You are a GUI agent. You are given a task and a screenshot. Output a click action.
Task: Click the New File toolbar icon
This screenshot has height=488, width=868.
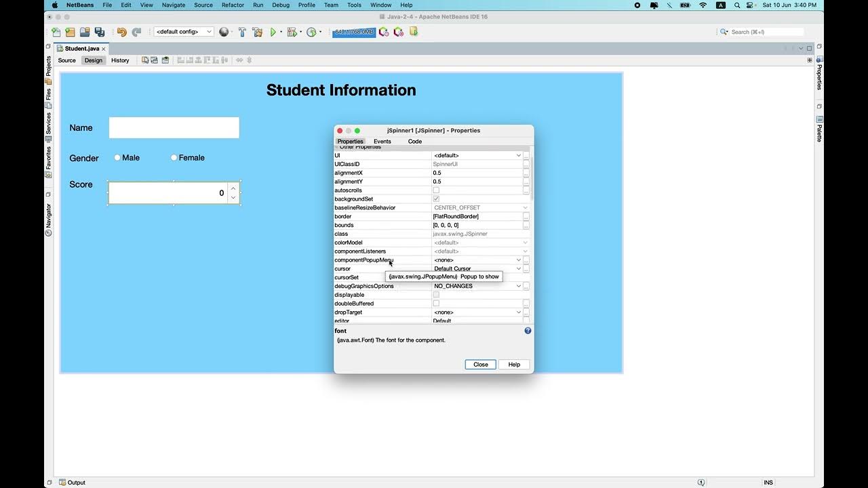[x=56, y=32]
